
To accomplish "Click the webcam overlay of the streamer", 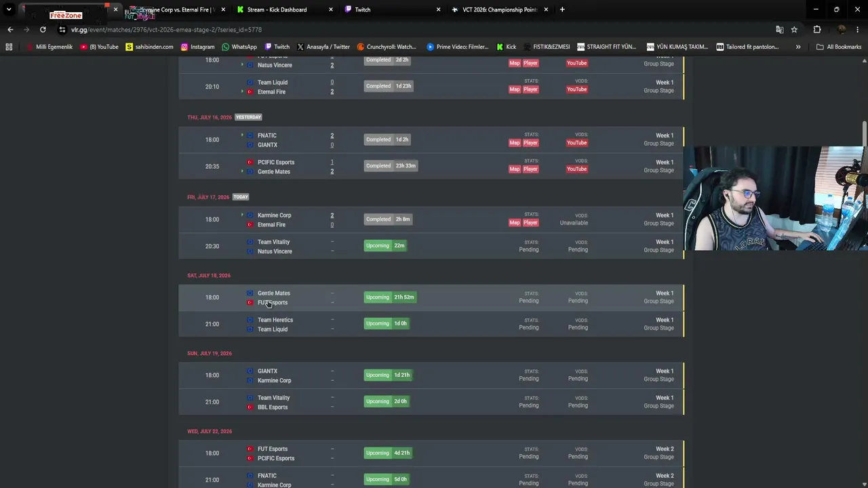I will click(x=776, y=199).
